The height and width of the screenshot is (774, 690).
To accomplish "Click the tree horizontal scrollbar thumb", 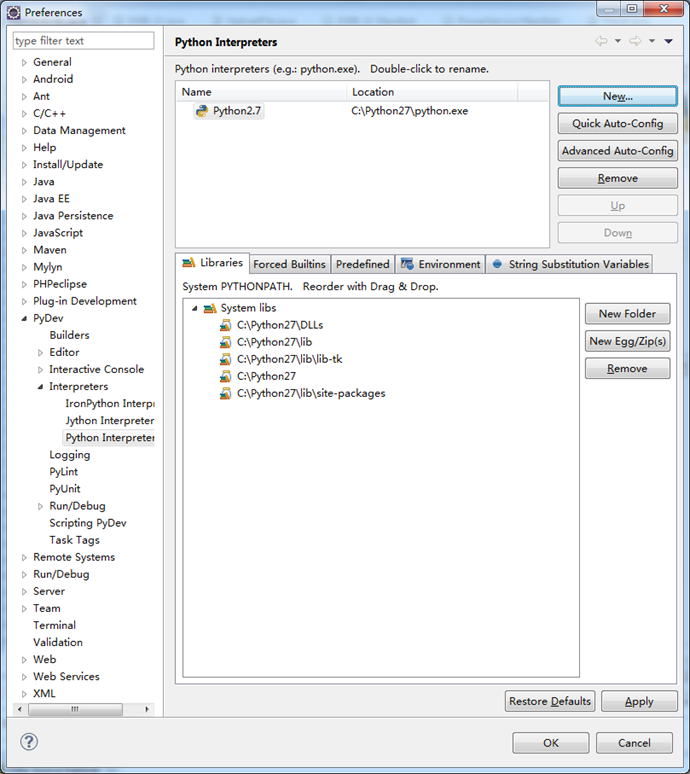I will [76, 709].
